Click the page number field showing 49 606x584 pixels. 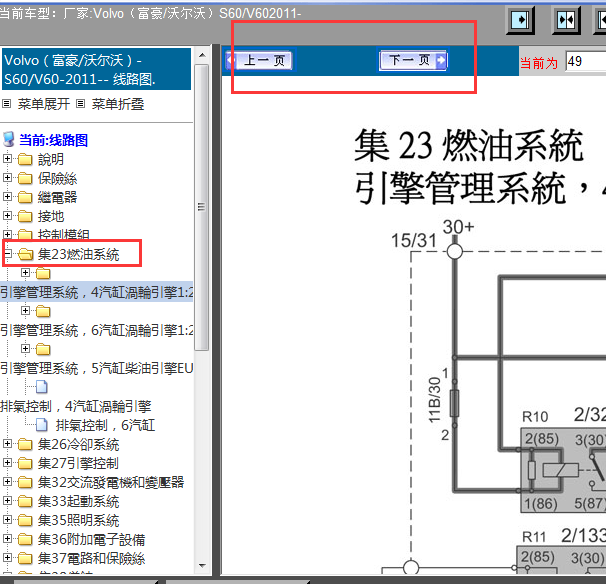[586, 61]
